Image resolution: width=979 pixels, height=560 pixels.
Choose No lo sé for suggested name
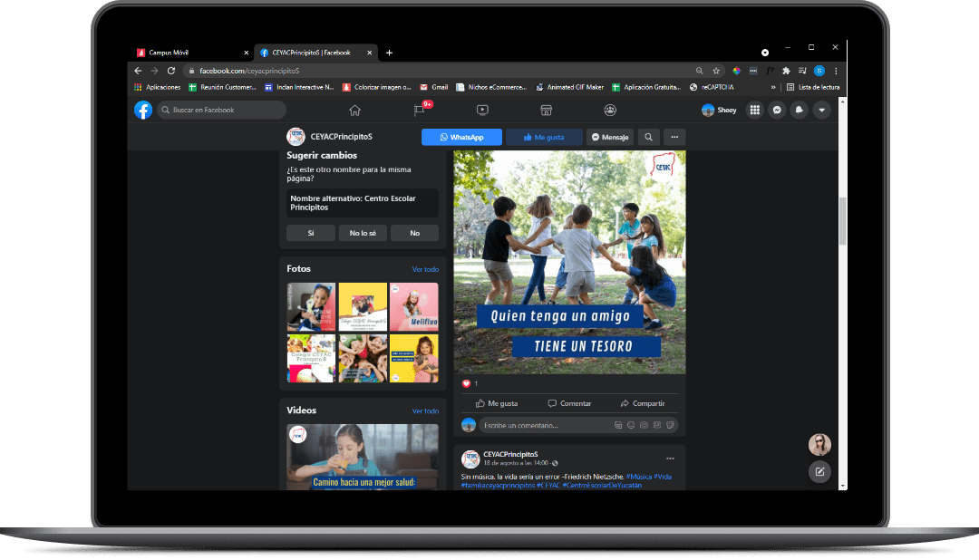tap(363, 233)
